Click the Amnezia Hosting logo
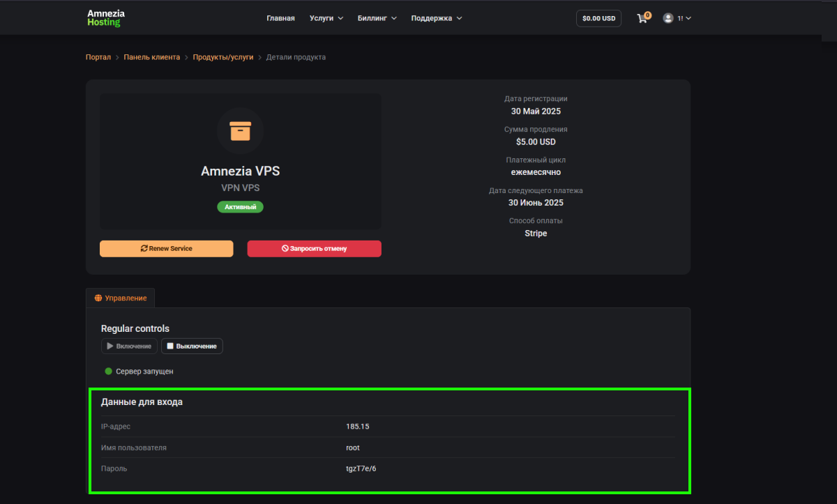The image size is (837, 504). tap(106, 18)
